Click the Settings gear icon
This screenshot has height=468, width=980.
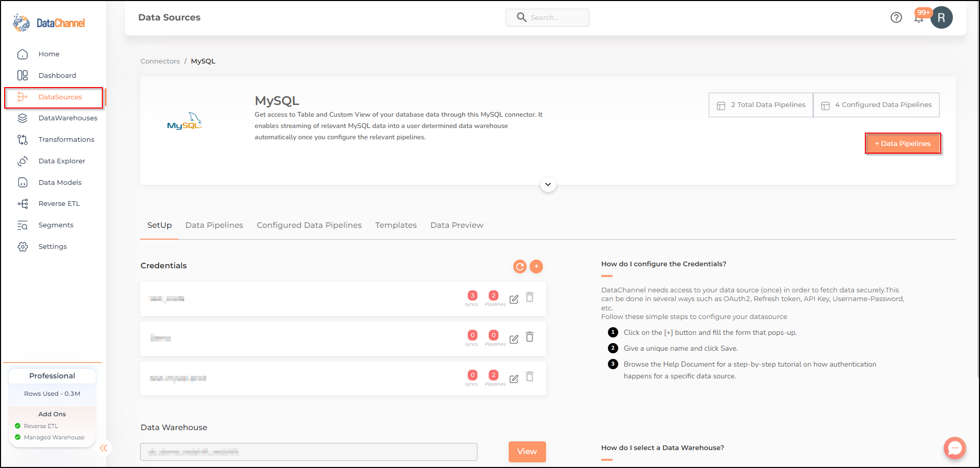point(23,247)
